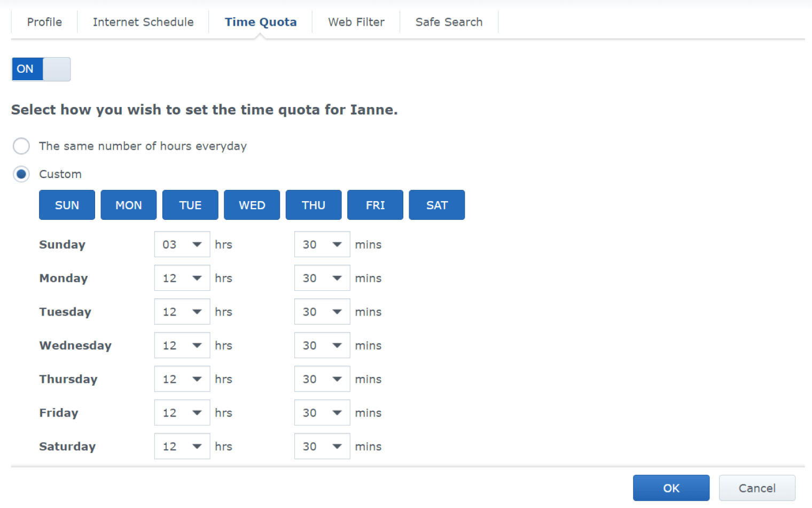Turn off the Time Quota ON switch
Viewport: 812px width, 508px height.
[41, 69]
